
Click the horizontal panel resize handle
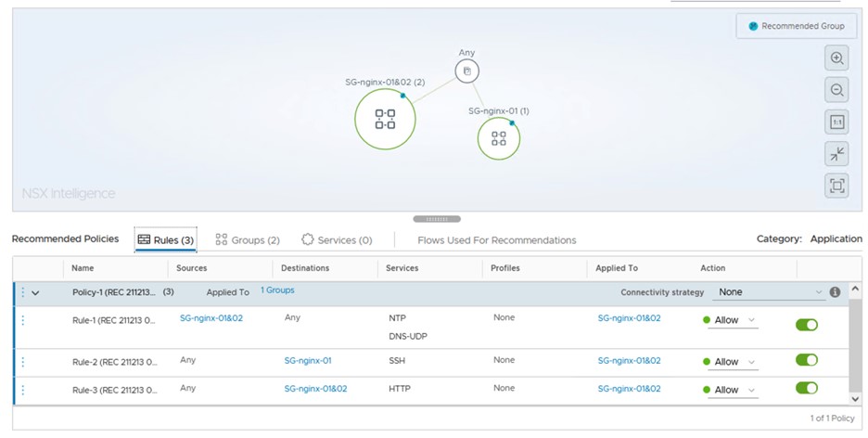(x=436, y=219)
